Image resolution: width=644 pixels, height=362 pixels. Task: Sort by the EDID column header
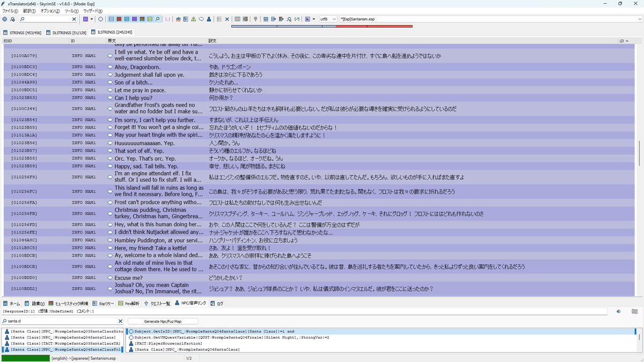[x=35, y=41]
